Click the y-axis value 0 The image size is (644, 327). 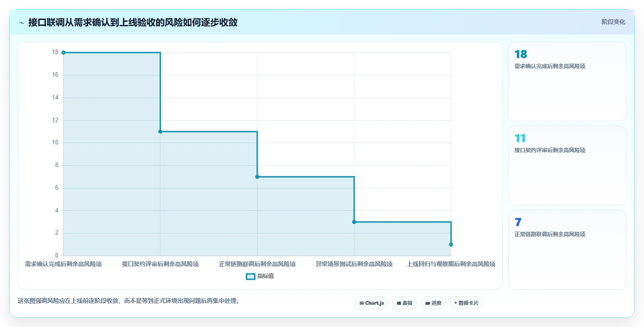pyautogui.click(x=57, y=256)
